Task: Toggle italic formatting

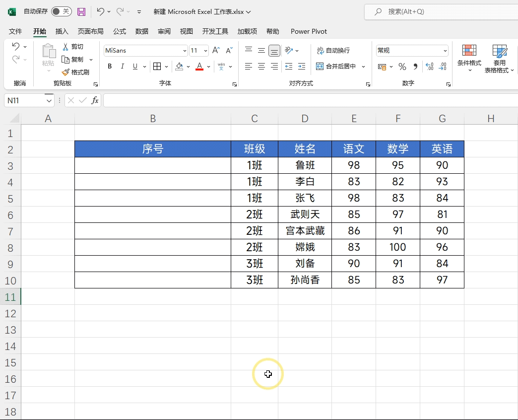Action: (x=122, y=67)
